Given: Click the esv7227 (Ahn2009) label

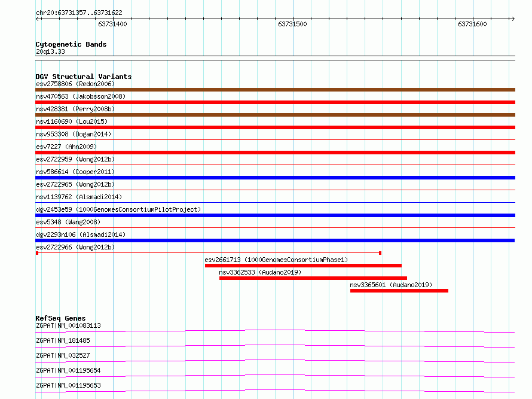Looking at the screenshot, I should pos(66,147).
